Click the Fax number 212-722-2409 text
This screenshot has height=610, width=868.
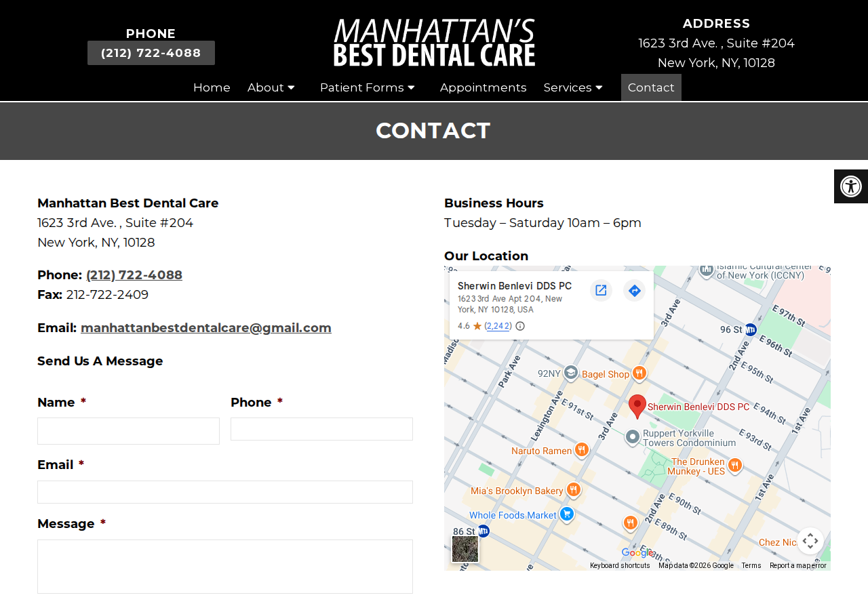[x=107, y=295]
